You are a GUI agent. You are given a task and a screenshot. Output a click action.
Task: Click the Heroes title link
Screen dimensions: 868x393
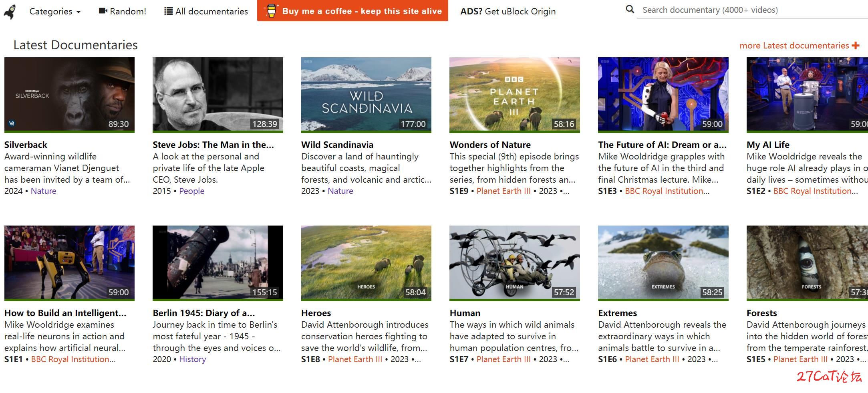tap(316, 313)
